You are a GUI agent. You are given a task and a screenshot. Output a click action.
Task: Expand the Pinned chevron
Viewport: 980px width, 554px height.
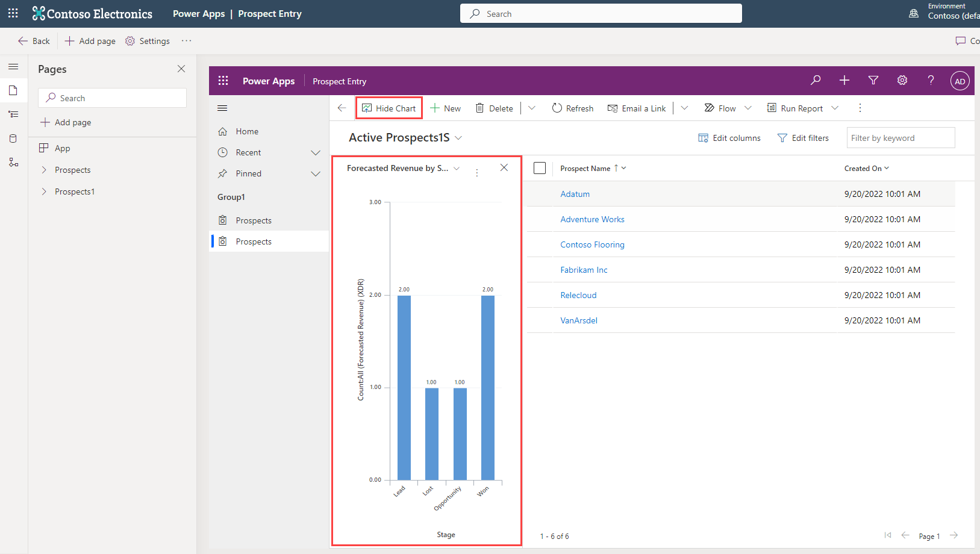pos(316,174)
